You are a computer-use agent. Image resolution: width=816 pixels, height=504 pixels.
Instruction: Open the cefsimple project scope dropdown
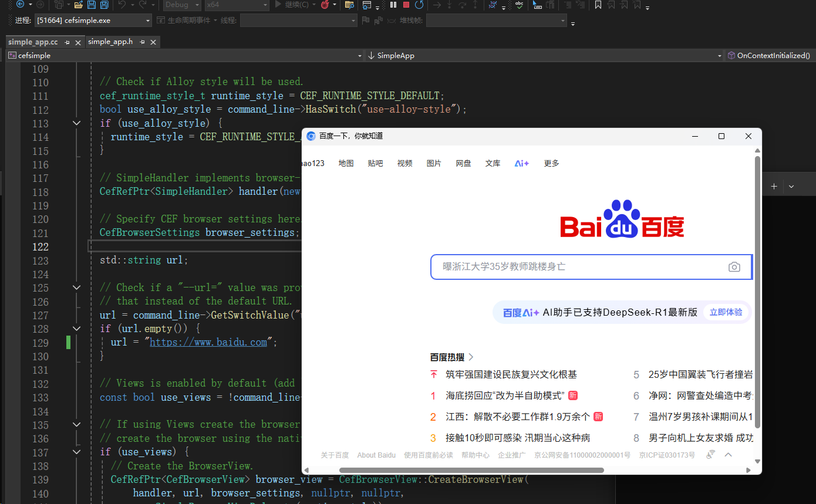click(x=185, y=56)
